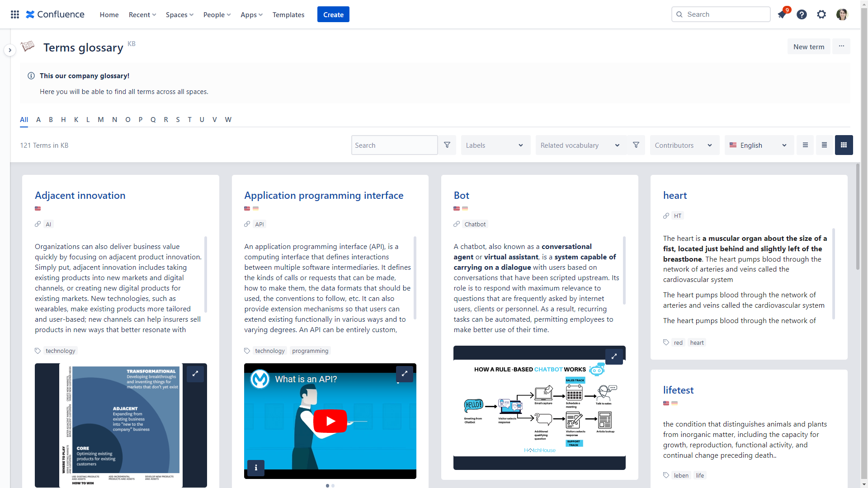The height and width of the screenshot is (488, 868).
Task: Switch to compact list view
Action: (x=805, y=145)
